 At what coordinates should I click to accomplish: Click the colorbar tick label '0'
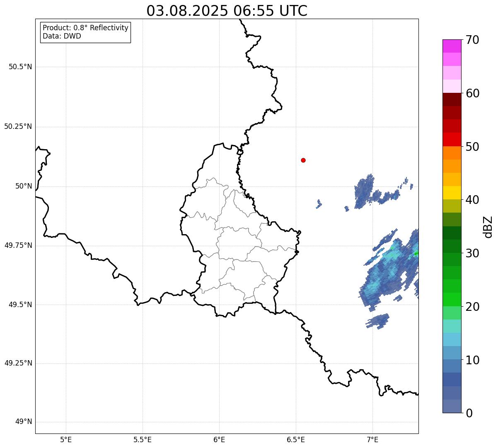[x=469, y=413]
